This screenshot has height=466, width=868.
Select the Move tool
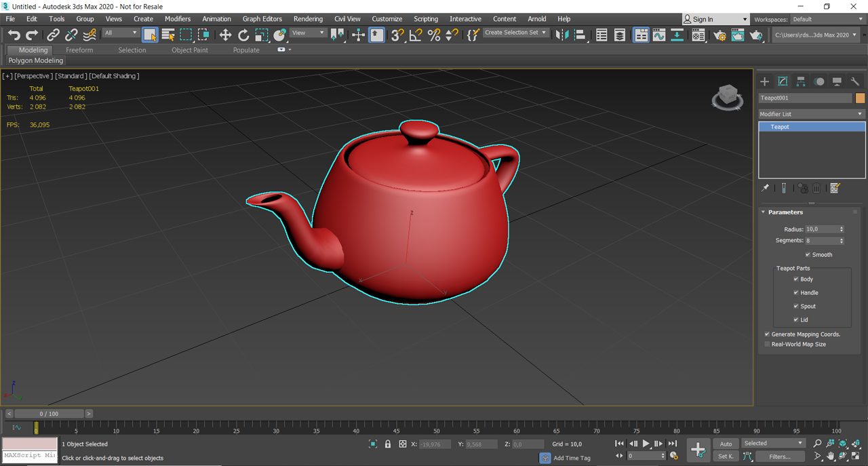(225, 35)
